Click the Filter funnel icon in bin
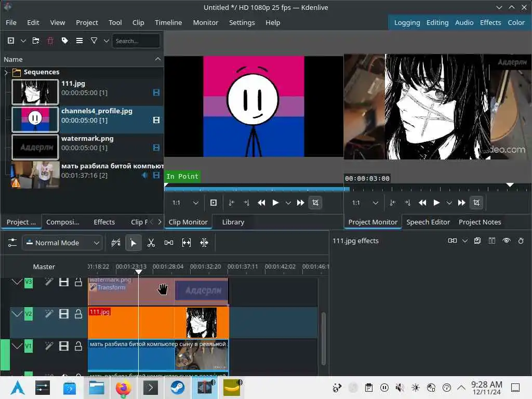This screenshot has width=532, height=399. point(94,41)
